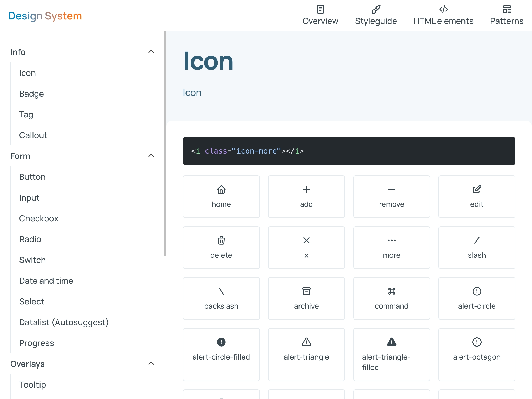Select the alert-triangle outline icon

point(306,342)
